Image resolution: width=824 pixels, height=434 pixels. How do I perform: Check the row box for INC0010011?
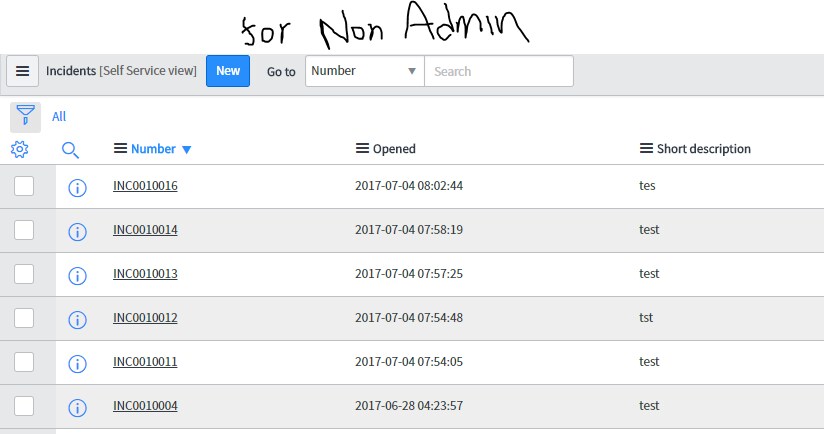[24, 362]
